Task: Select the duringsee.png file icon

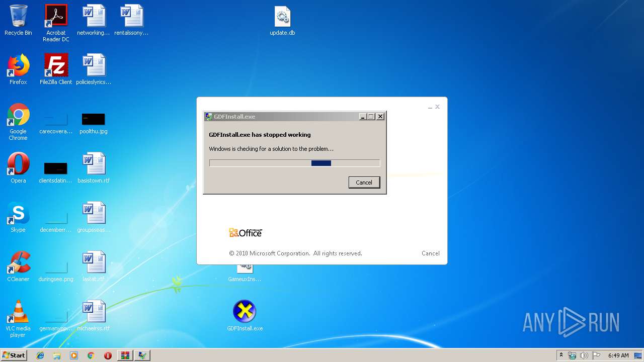Action: point(56,273)
